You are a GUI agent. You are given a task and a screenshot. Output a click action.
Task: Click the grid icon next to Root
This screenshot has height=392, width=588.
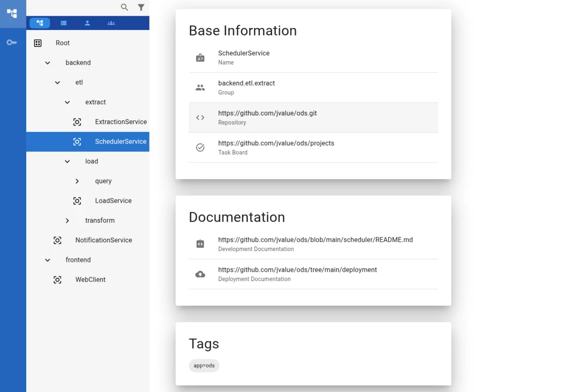[38, 43]
